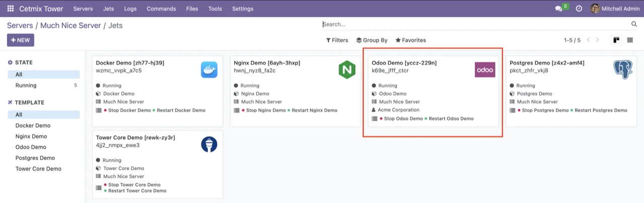
Task: Click the clock activities icon
Action: click(579, 9)
